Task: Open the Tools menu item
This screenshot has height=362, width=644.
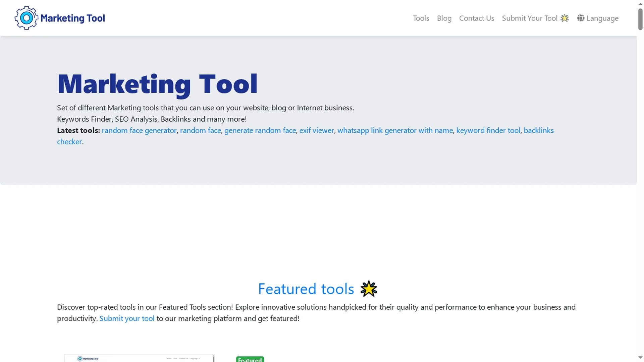Action: coord(421,18)
